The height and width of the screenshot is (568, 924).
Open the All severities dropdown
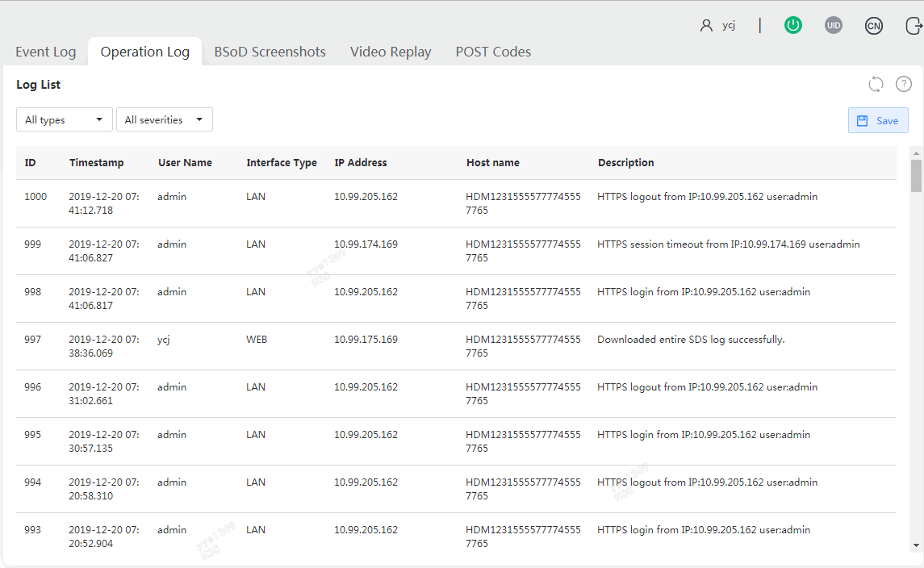(165, 119)
